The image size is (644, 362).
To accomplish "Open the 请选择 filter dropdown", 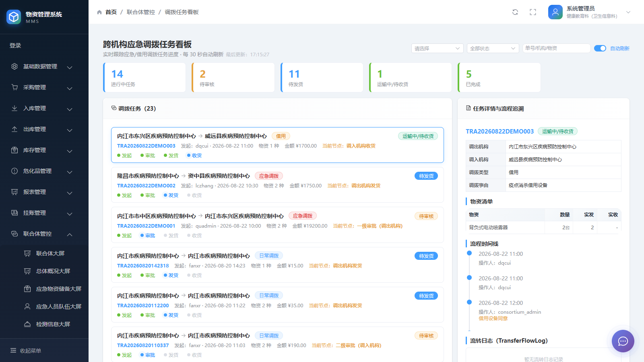I will tap(438, 48).
